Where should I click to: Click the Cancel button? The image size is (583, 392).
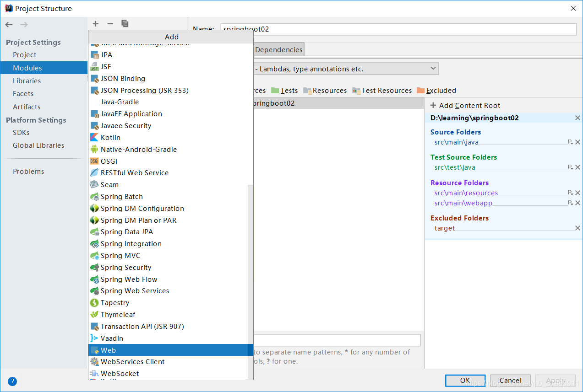pyautogui.click(x=510, y=380)
